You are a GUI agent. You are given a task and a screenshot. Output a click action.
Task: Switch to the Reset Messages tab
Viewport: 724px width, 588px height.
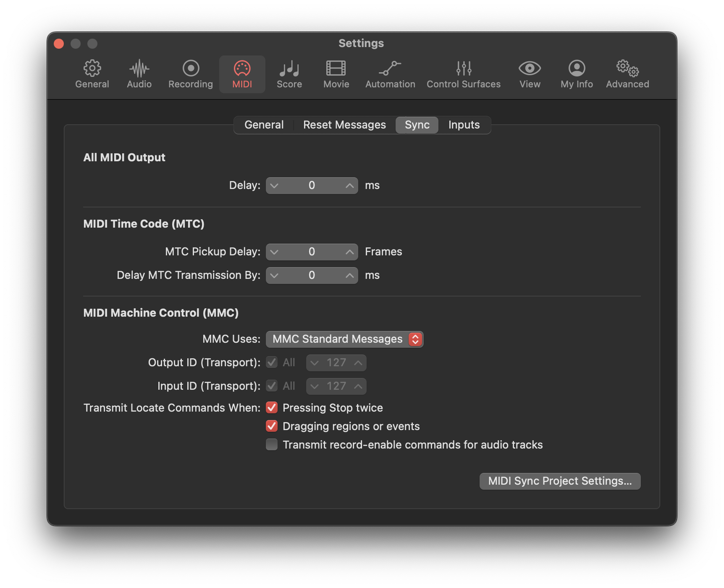(344, 125)
